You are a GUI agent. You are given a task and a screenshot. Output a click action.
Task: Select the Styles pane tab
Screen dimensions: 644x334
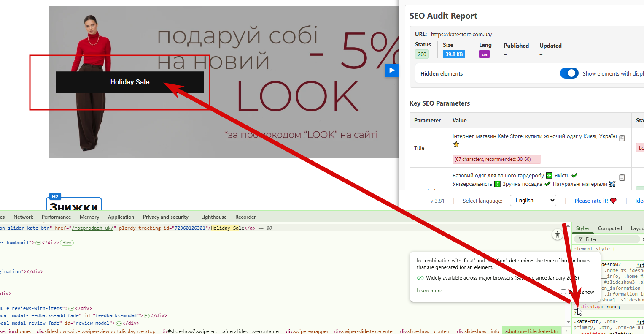click(x=583, y=228)
